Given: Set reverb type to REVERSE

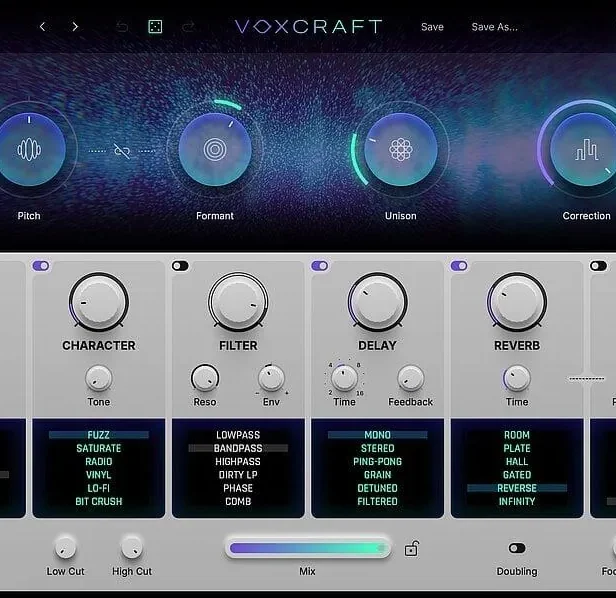Looking at the screenshot, I should 517,488.
